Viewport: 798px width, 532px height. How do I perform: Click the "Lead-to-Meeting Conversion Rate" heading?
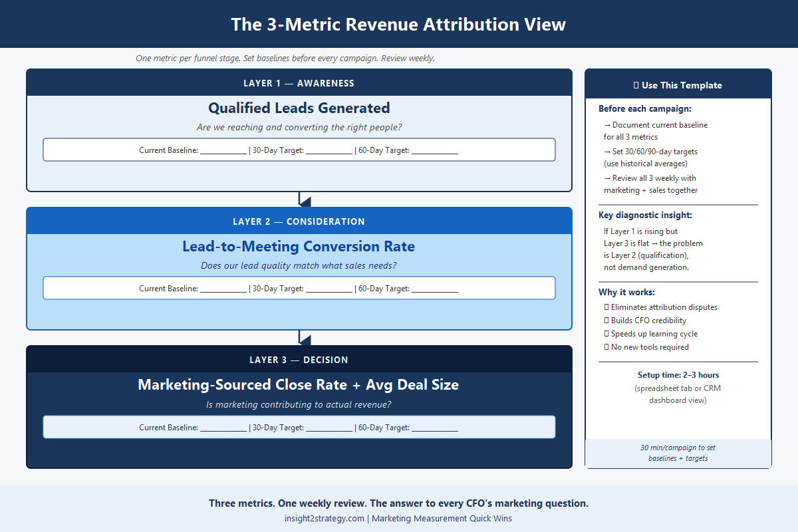(299, 246)
